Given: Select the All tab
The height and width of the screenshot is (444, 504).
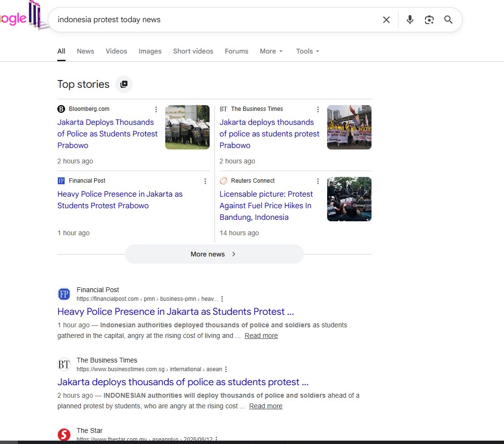Looking at the screenshot, I should click(x=61, y=51).
